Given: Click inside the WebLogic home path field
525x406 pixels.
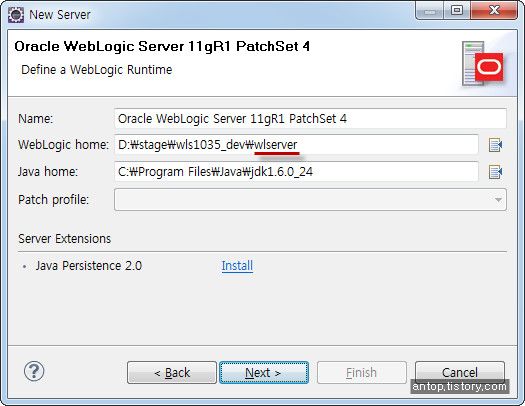Looking at the screenshot, I should click(296, 145).
